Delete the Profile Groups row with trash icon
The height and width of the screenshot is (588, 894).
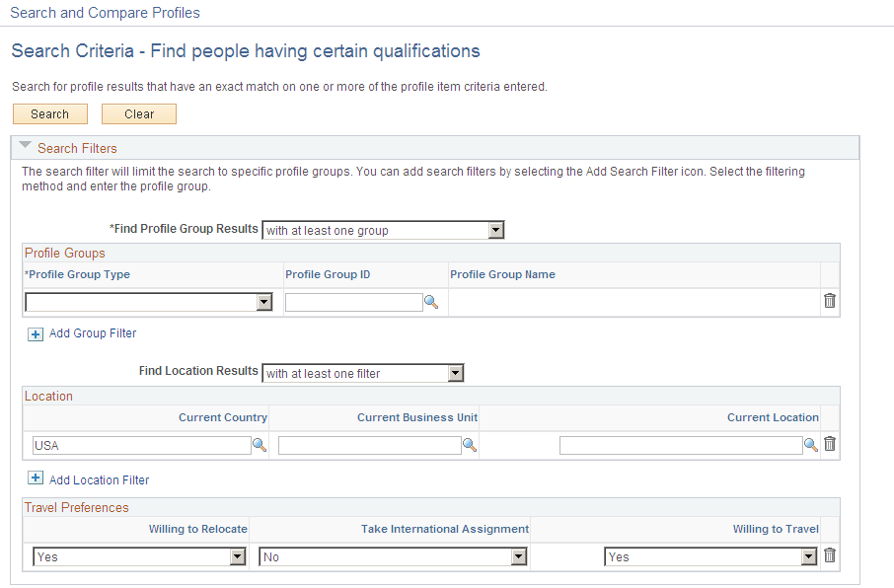pyautogui.click(x=829, y=300)
